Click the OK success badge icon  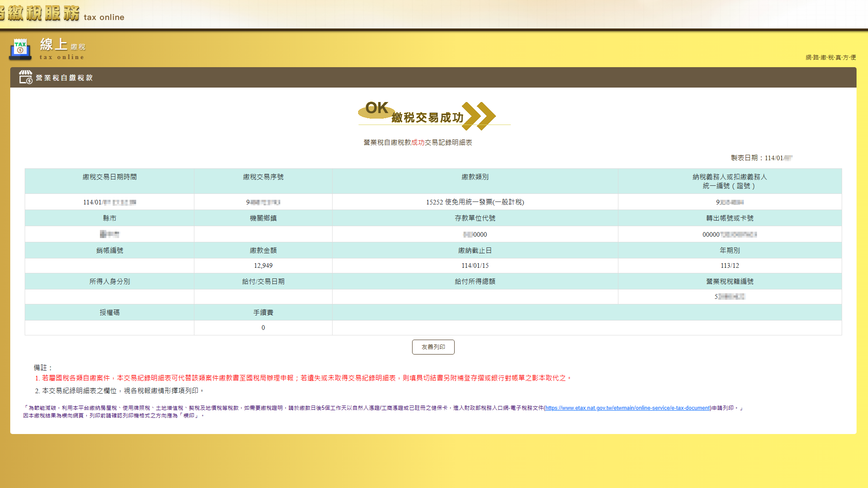coord(376,109)
